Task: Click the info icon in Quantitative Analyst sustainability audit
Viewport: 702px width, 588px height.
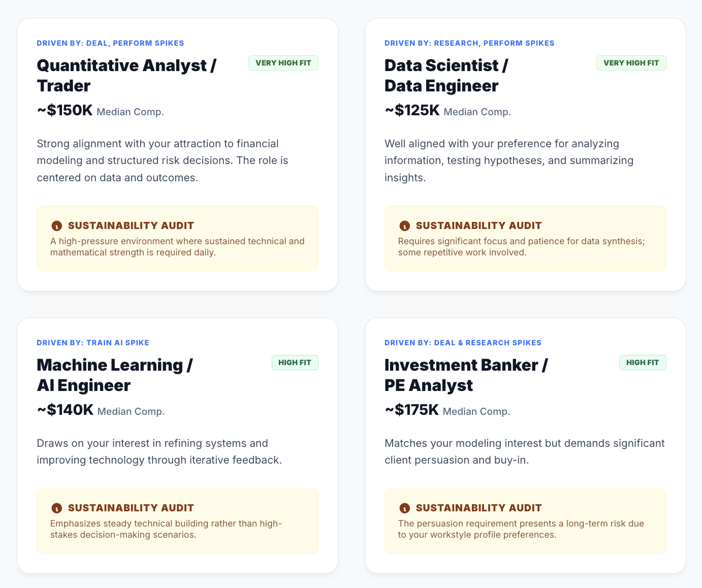Action: pyautogui.click(x=57, y=226)
